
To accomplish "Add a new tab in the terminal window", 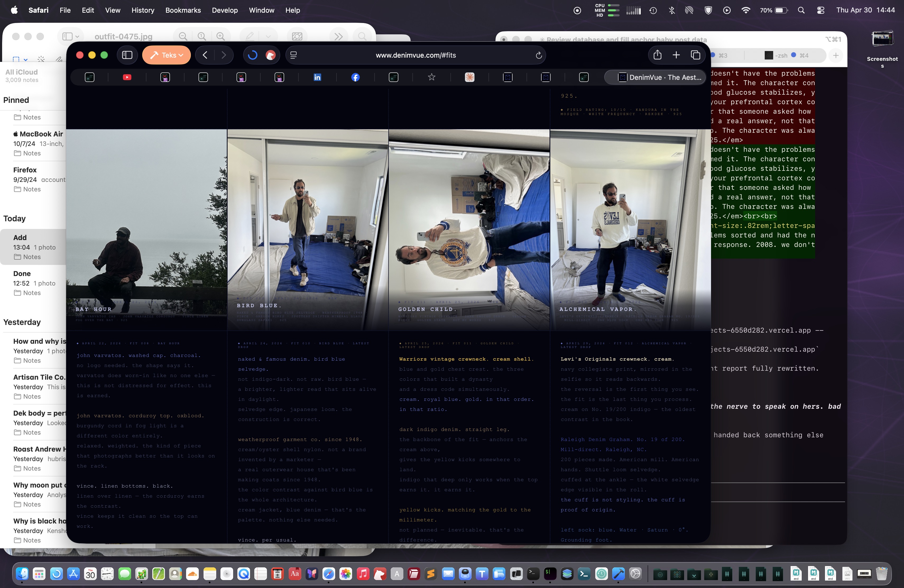I will [836, 56].
